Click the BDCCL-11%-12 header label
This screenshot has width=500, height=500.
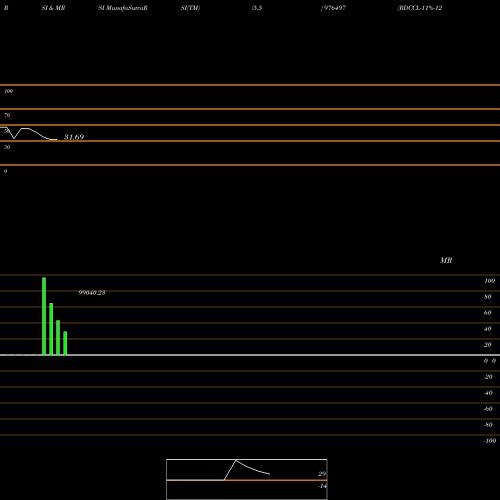420,8
